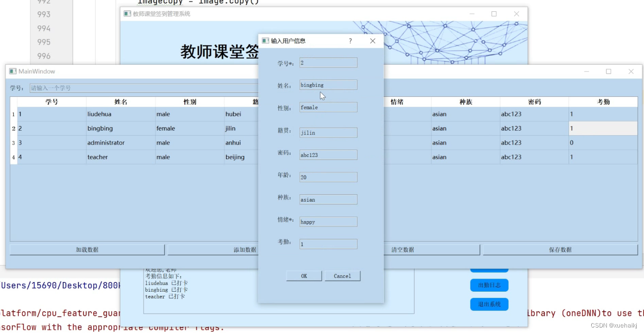Click the 教师课堂签到管理系统 window icon
Image resolution: width=644 pixels, height=333 pixels.
pos(127,14)
